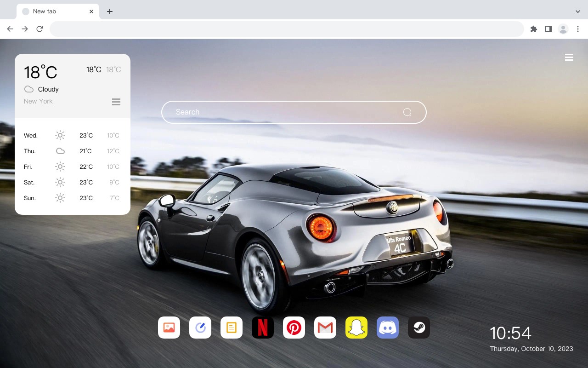Go back with the browser back arrow
Image resolution: width=588 pixels, height=368 pixels.
click(x=10, y=29)
